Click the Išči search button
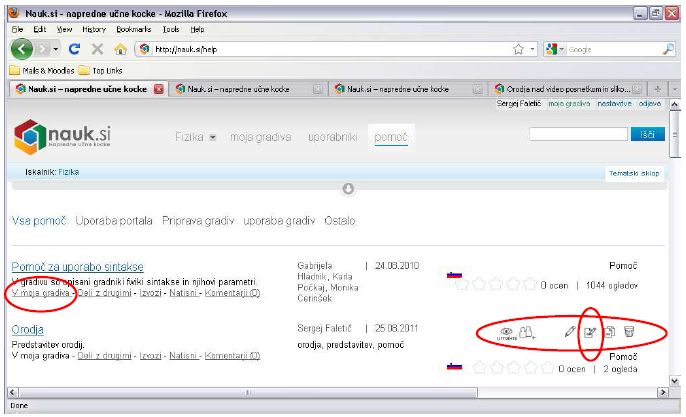The width and height of the screenshot is (686, 417). click(645, 133)
